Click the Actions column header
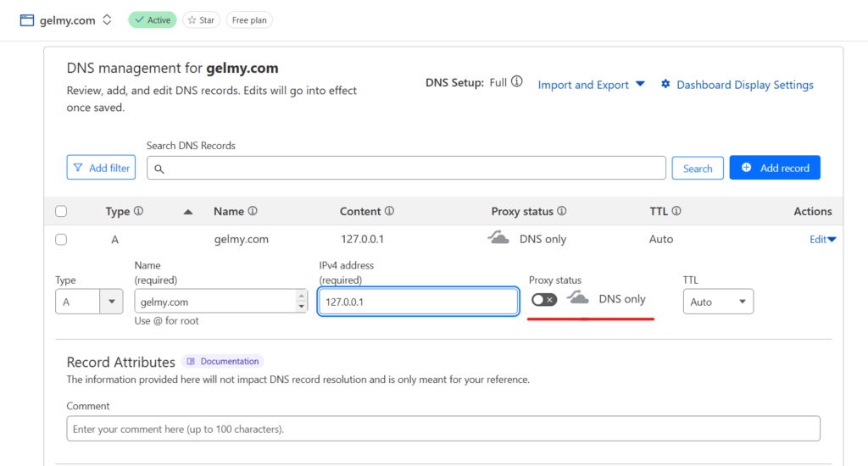Image resolution: width=868 pixels, height=466 pixels. (x=813, y=211)
